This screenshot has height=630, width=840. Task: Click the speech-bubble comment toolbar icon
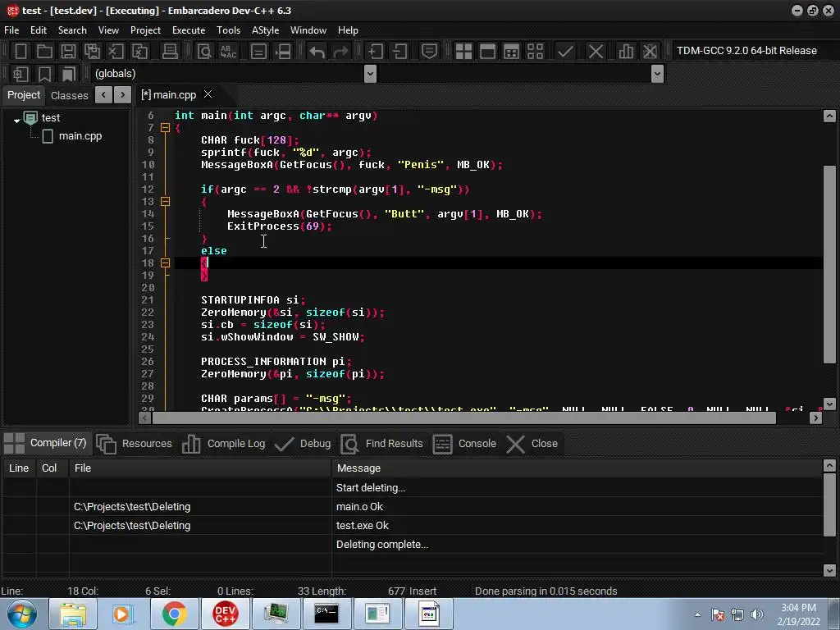[429, 52]
